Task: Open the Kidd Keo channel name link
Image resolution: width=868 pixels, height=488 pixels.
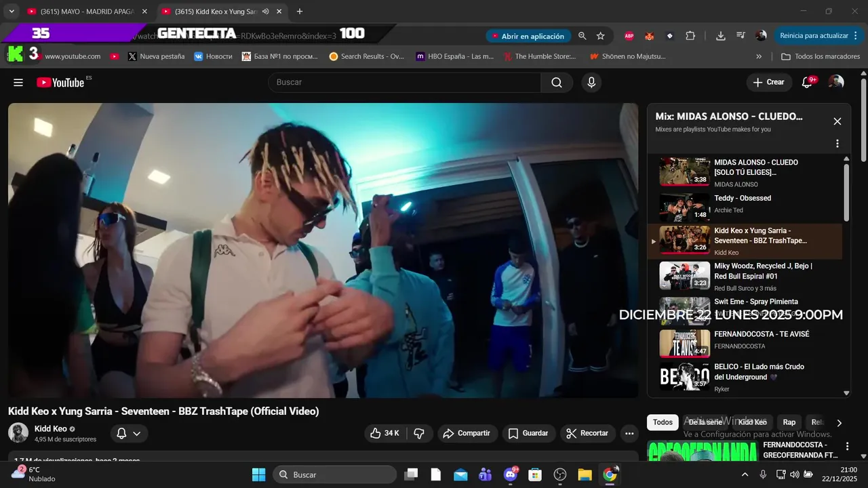Action: click(51, 428)
